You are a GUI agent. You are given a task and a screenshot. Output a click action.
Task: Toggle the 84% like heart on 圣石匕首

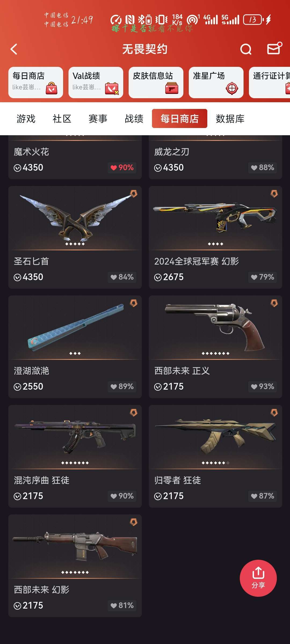pyautogui.click(x=122, y=277)
